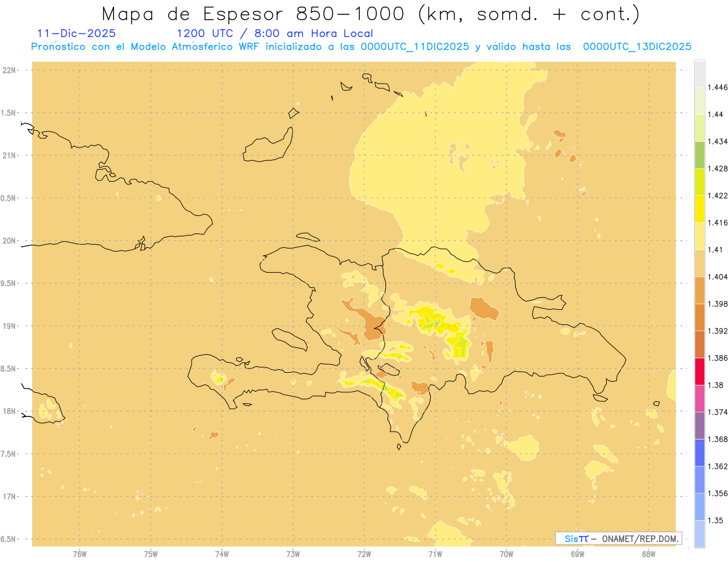Select the bright yellow swatch between 1.416 and 1.422

coord(699,209)
